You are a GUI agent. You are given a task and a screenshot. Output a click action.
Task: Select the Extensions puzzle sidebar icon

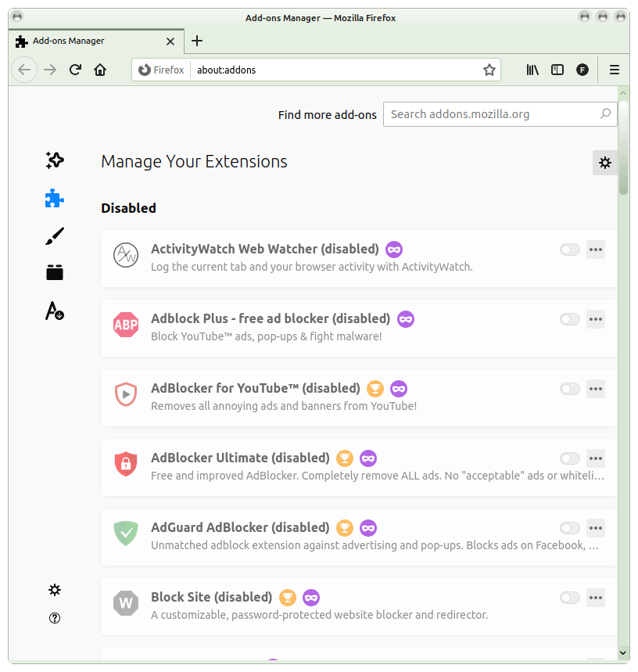55,199
